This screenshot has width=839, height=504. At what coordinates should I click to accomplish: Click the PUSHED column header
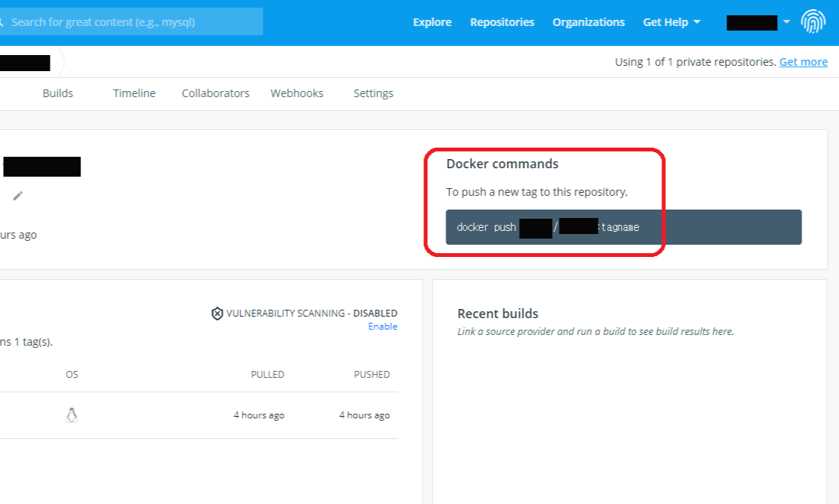coord(372,375)
